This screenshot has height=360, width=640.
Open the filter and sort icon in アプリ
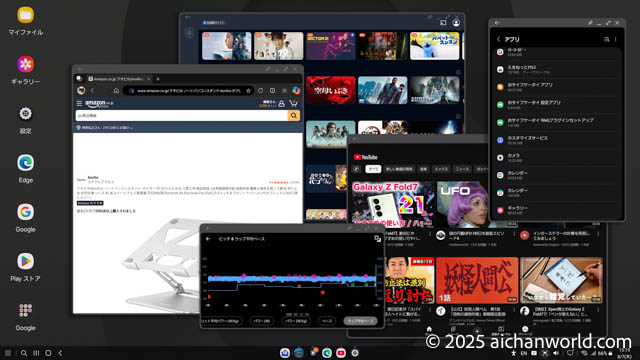coord(606,39)
